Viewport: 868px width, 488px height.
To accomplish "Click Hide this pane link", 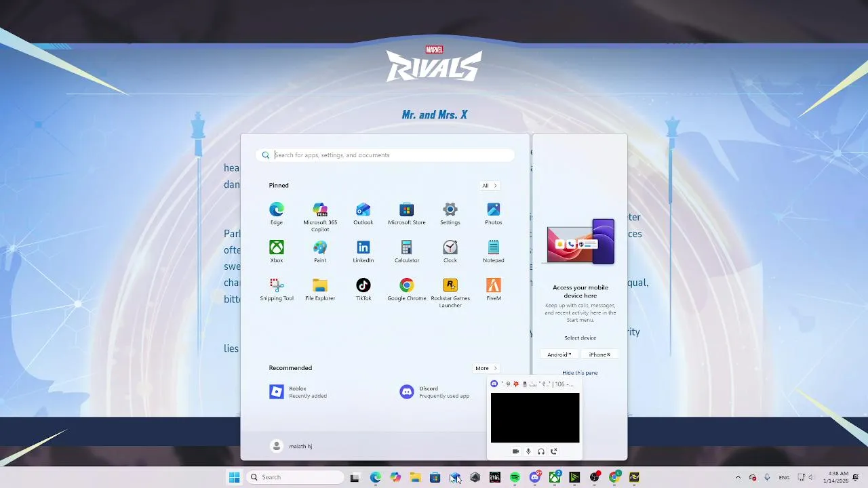I will pos(580,373).
